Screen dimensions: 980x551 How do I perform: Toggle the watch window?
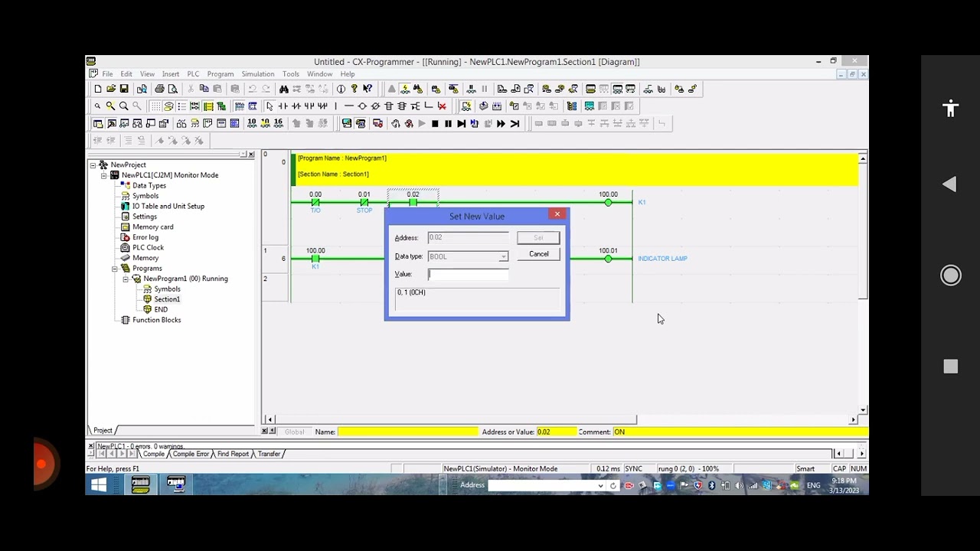(124, 123)
